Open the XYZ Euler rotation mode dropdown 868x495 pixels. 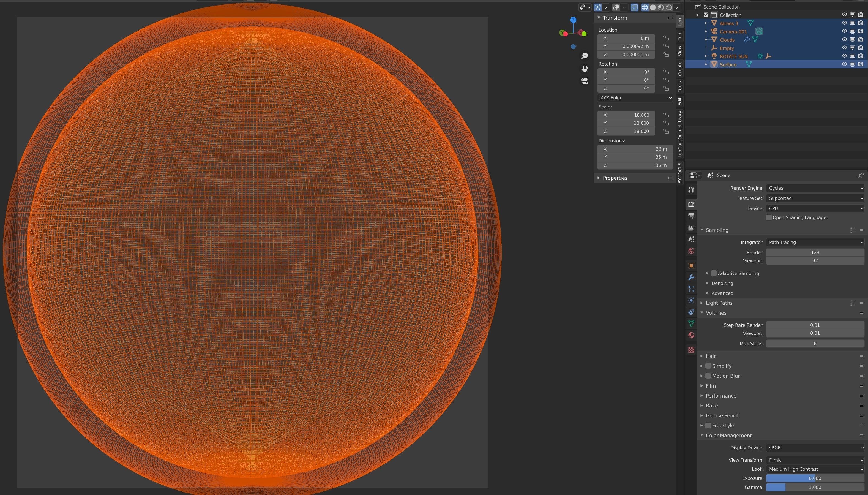point(635,97)
